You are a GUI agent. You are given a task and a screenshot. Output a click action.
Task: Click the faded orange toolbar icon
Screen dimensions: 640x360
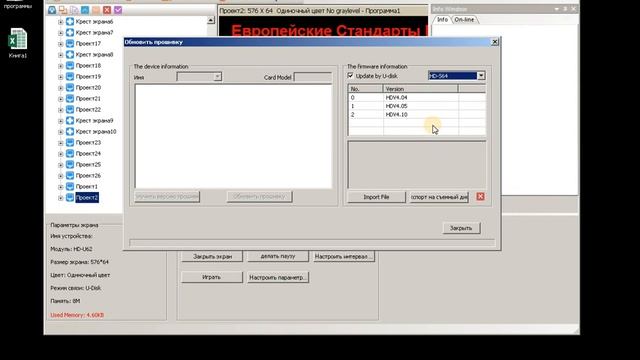(96, 10)
